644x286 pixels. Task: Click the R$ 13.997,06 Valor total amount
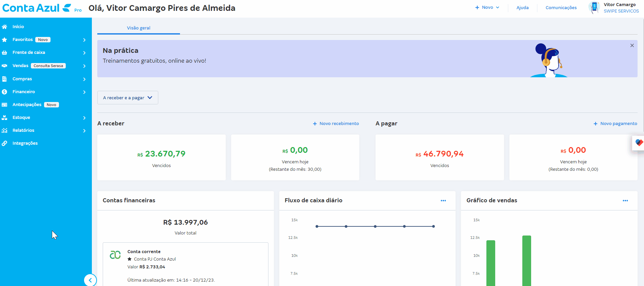pyautogui.click(x=185, y=223)
